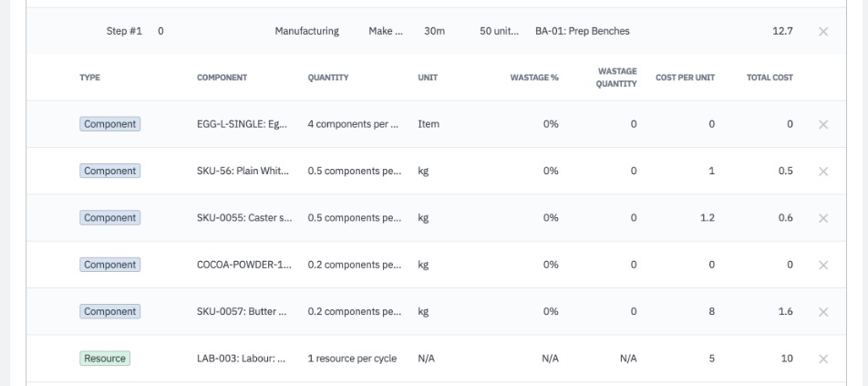Select BA-01: Prep Benches workstation
868x386 pixels.
tap(582, 31)
